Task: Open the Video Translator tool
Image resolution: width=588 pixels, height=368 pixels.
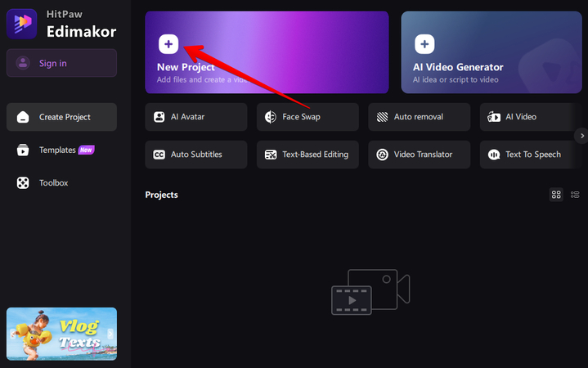Action: [420, 155]
